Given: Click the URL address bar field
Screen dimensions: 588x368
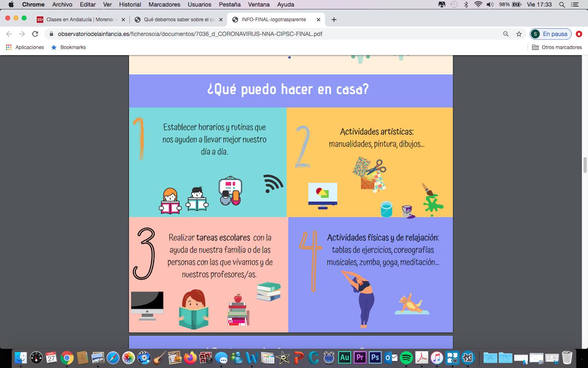Looking at the screenshot, I should pos(274,34).
